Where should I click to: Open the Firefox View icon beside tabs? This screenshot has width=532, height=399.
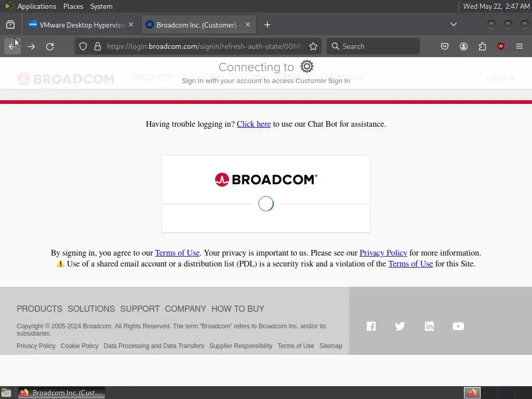pos(10,25)
